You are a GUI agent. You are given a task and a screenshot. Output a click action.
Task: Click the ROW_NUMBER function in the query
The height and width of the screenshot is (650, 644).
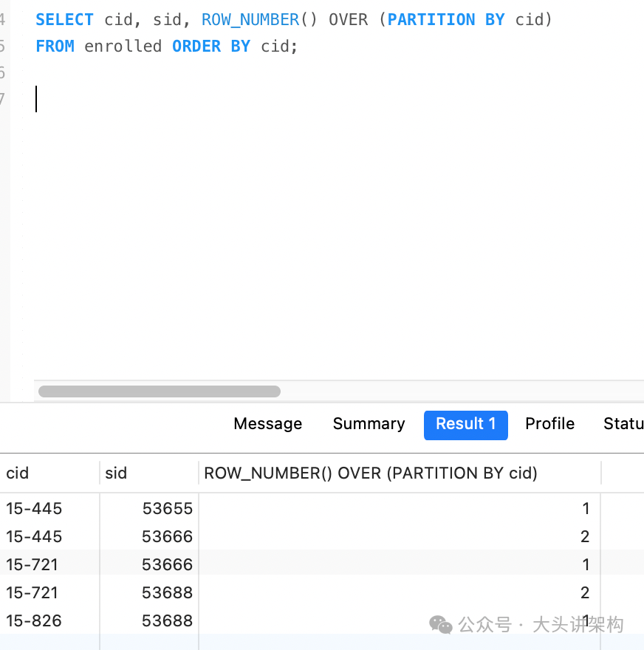coord(250,20)
